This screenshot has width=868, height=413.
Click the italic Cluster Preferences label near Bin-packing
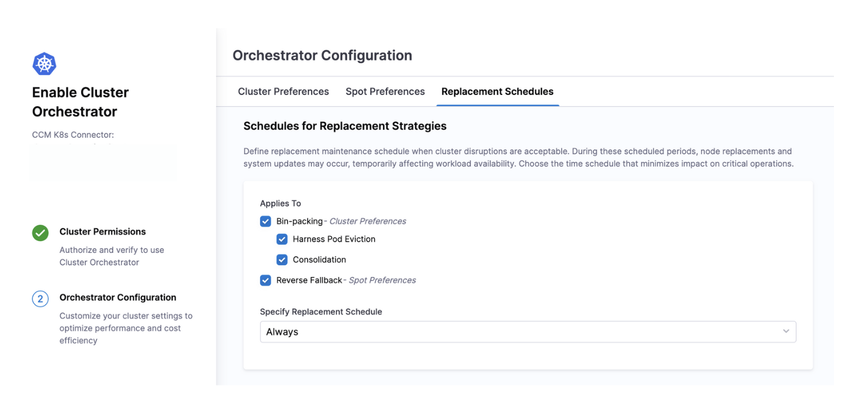(x=368, y=222)
